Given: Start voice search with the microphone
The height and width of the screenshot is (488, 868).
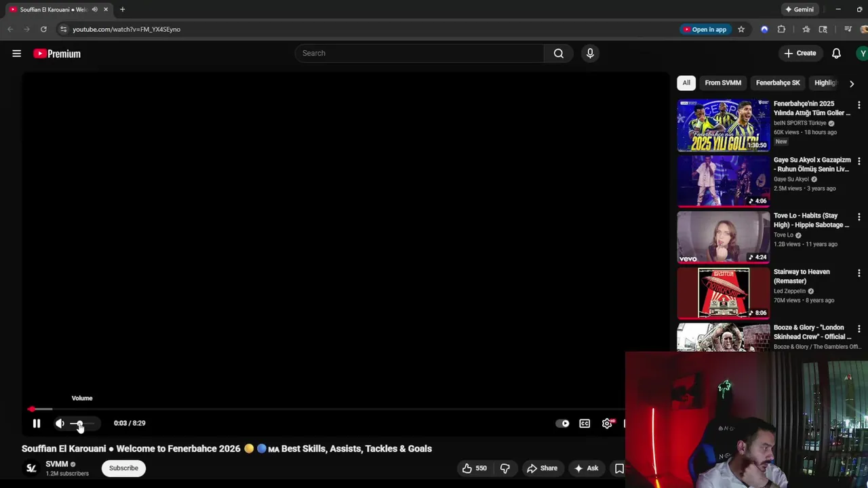Looking at the screenshot, I should [590, 53].
